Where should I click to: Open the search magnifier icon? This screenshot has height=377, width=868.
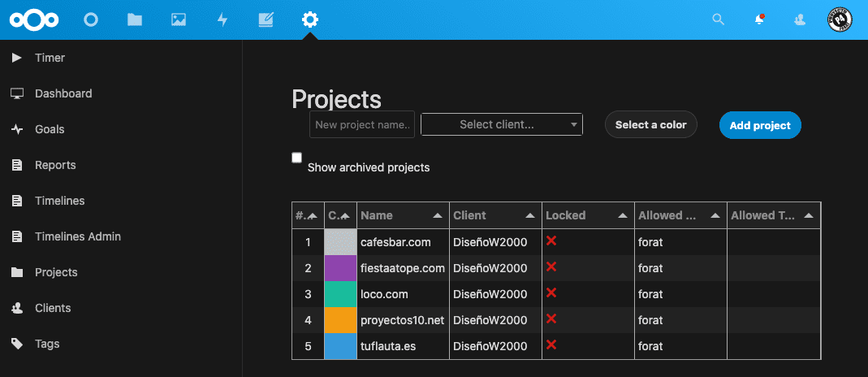click(718, 19)
